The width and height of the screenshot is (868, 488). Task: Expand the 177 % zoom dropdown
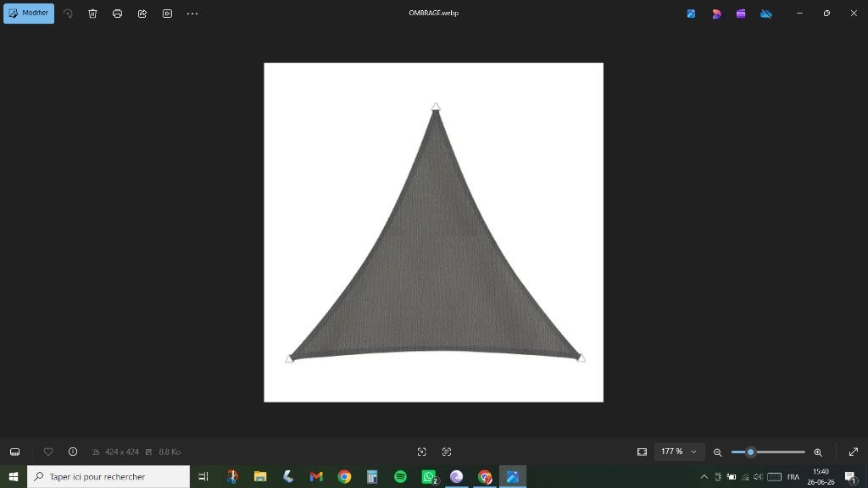point(679,452)
